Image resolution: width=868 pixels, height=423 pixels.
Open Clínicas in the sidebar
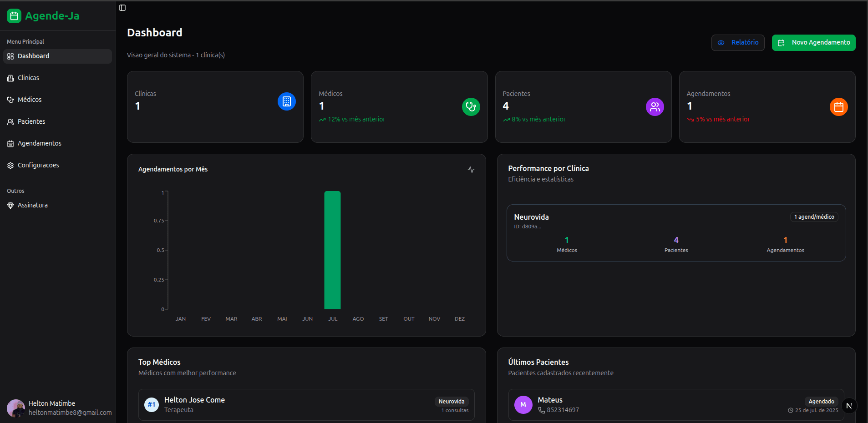pos(28,78)
